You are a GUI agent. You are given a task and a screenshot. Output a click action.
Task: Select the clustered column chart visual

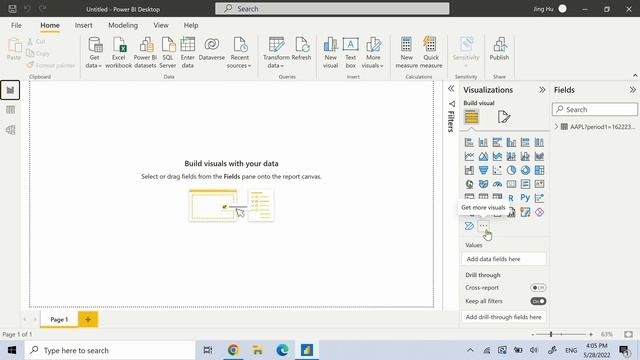[x=511, y=142]
